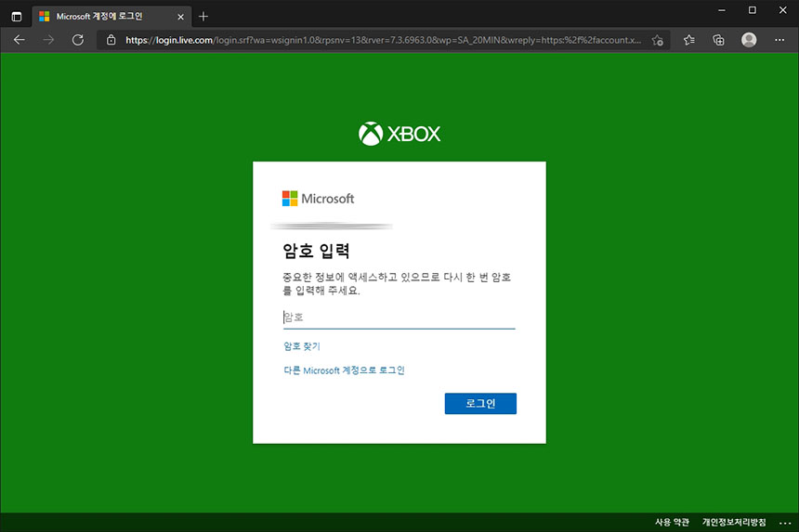Add this page to favorites star
Image resolution: width=799 pixels, height=532 pixels.
[658, 40]
